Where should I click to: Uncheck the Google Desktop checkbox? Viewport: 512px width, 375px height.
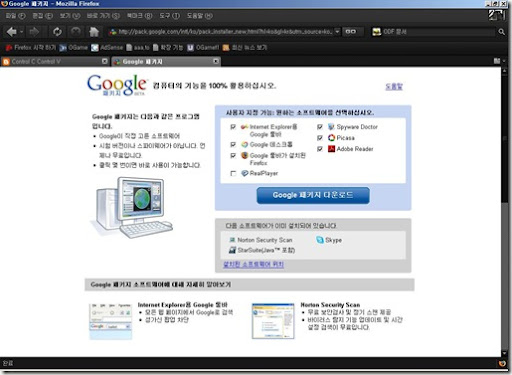click(x=233, y=145)
